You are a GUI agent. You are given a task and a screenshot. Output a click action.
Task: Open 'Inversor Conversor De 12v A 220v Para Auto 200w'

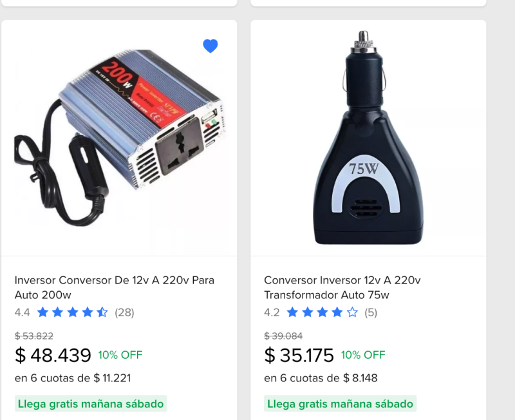115,287
